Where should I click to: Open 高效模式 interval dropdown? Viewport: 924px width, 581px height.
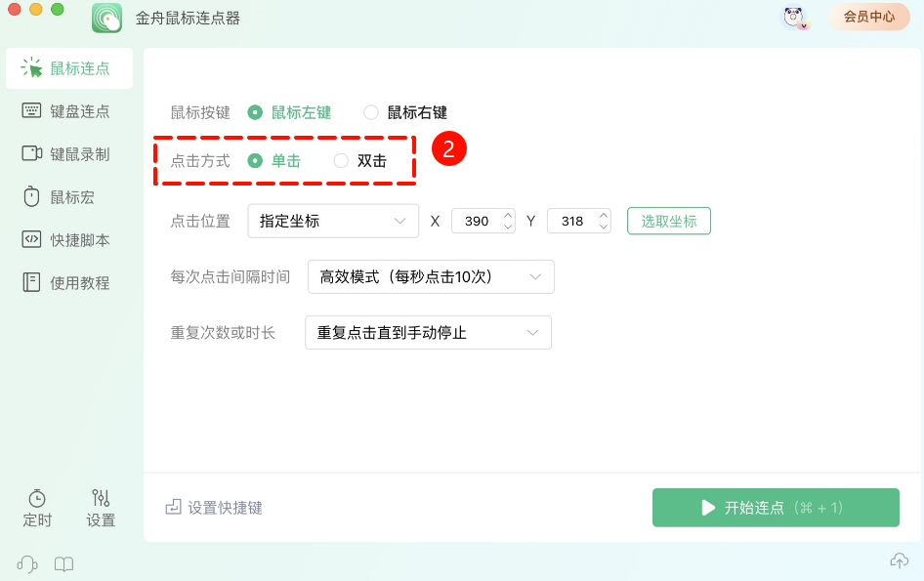coord(431,276)
